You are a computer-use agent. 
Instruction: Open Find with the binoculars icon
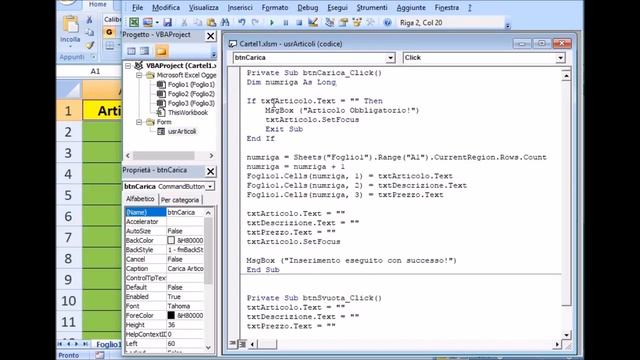225,22
